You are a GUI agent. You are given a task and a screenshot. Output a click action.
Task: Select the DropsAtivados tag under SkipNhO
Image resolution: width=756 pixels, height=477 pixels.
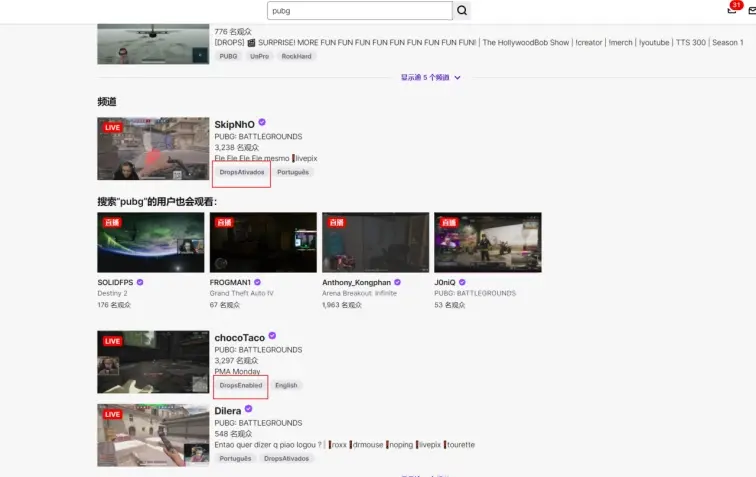(x=242, y=172)
